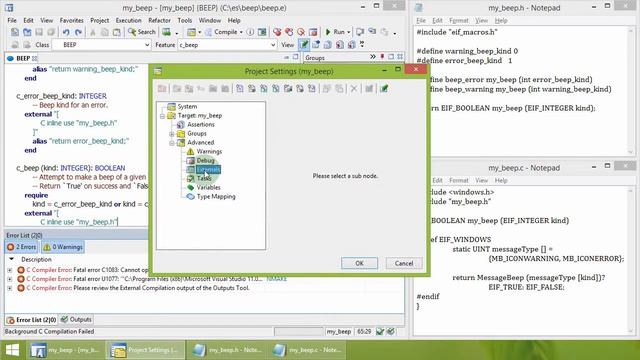Click the green Run button
The height and width of the screenshot is (360, 640).
[x=335, y=32]
